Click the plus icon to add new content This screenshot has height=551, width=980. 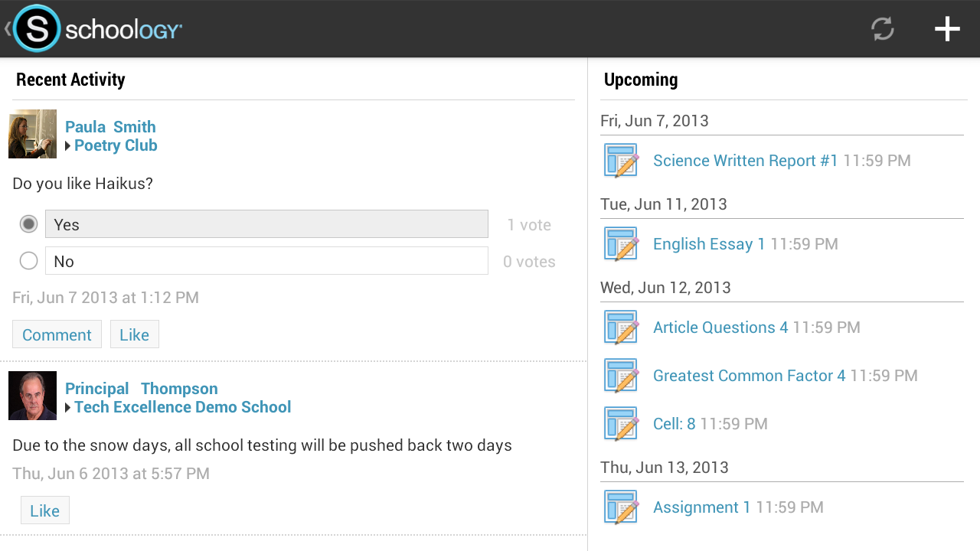click(947, 28)
